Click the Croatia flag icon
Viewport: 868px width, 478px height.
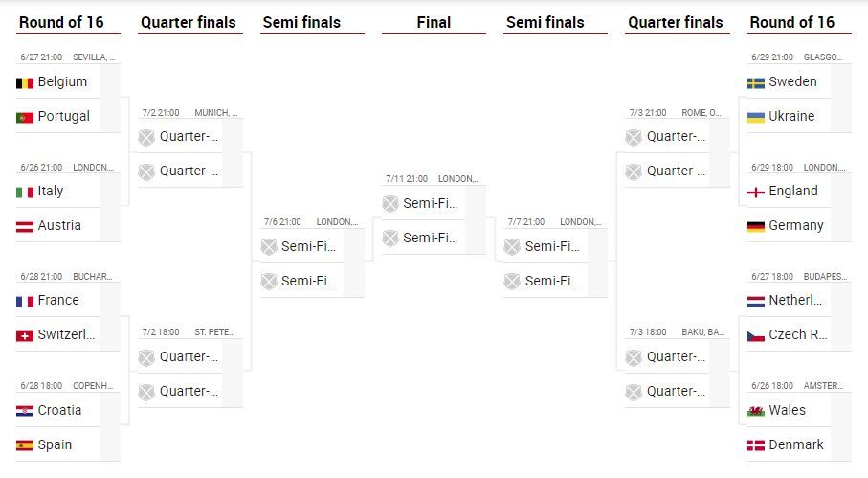[25, 411]
